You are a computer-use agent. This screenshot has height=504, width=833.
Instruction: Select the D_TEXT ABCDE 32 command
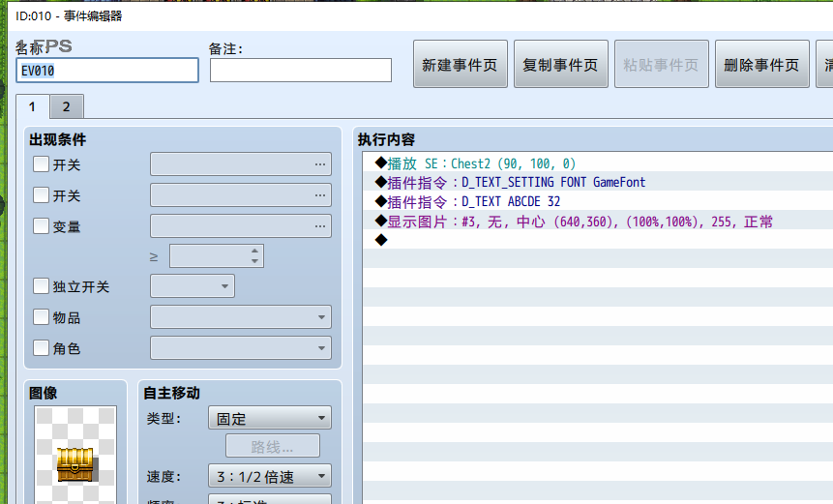click(598, 201)
